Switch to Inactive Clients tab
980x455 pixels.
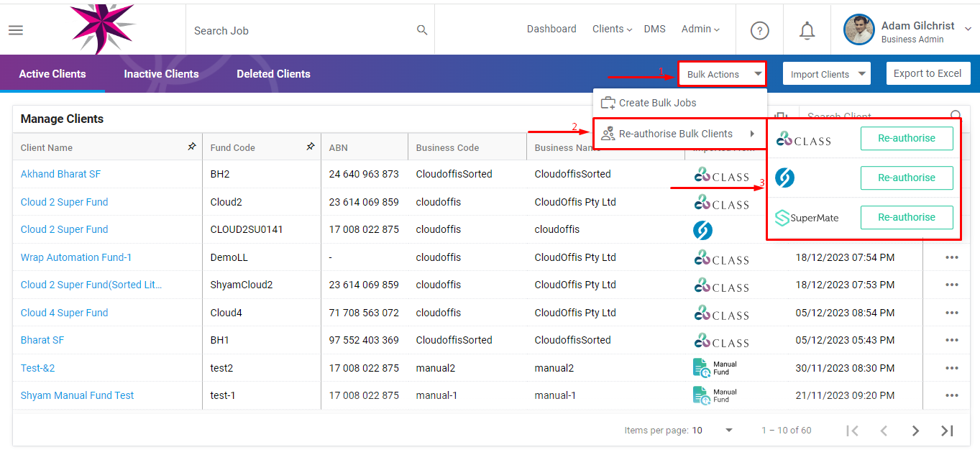pyautogui.click(x=161, y=74)
